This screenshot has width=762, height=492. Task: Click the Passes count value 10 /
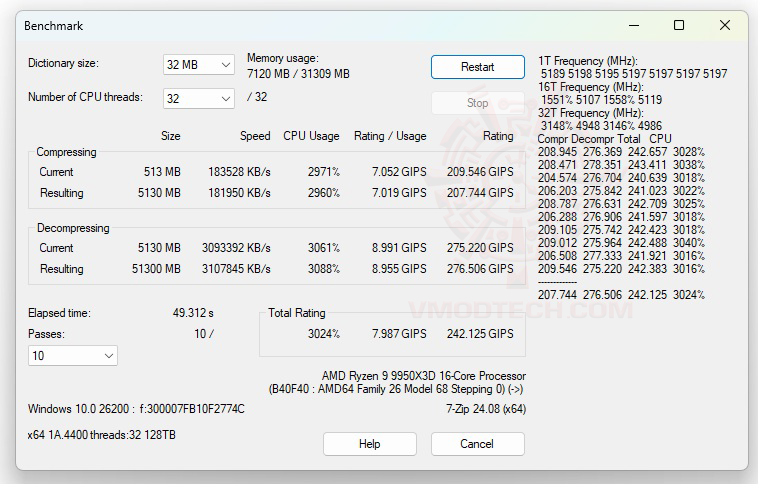click(x=204, y=334)
